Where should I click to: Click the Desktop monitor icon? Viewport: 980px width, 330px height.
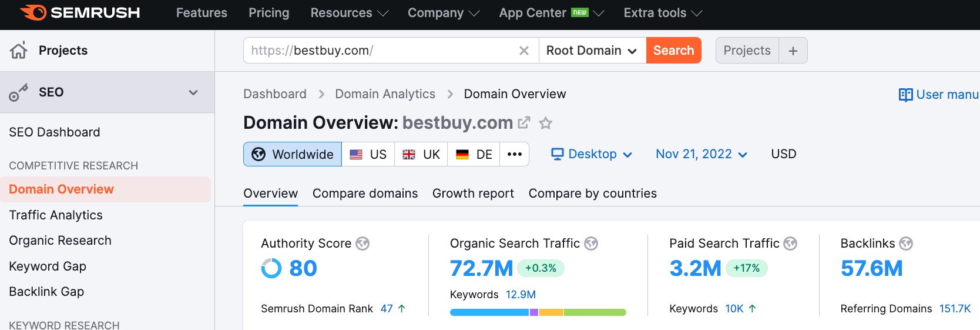[558, 154]
